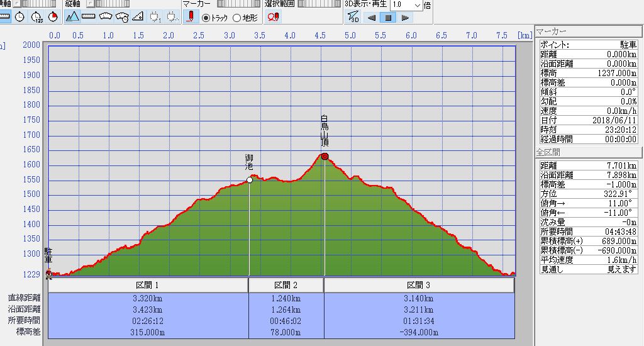Click the 1.264km cell in 区間 2
Viewport: 644px width, 346px height.
(x=286, y=310)
